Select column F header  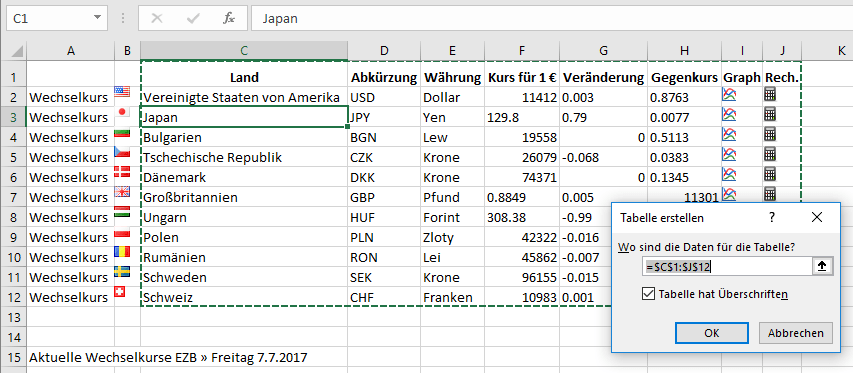[x=522, y=51]
